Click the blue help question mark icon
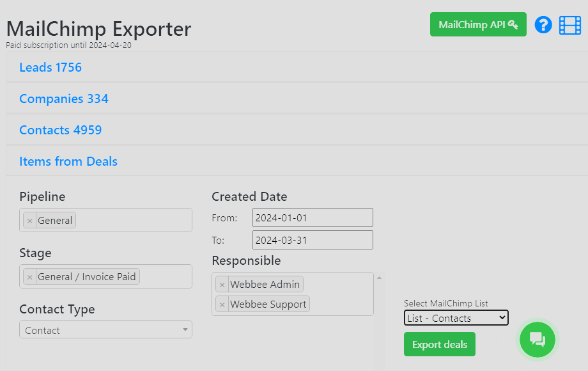This screenshot has height=371, width=588. click(543, 25)
